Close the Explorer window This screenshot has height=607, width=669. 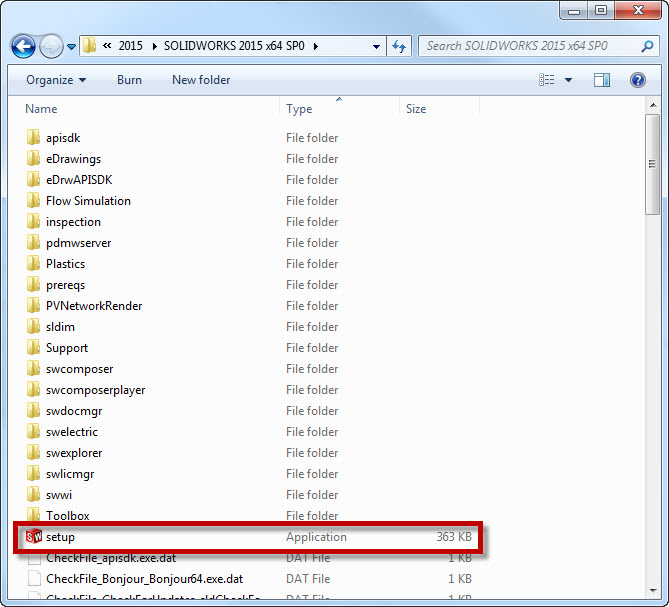tap(638, 10)
